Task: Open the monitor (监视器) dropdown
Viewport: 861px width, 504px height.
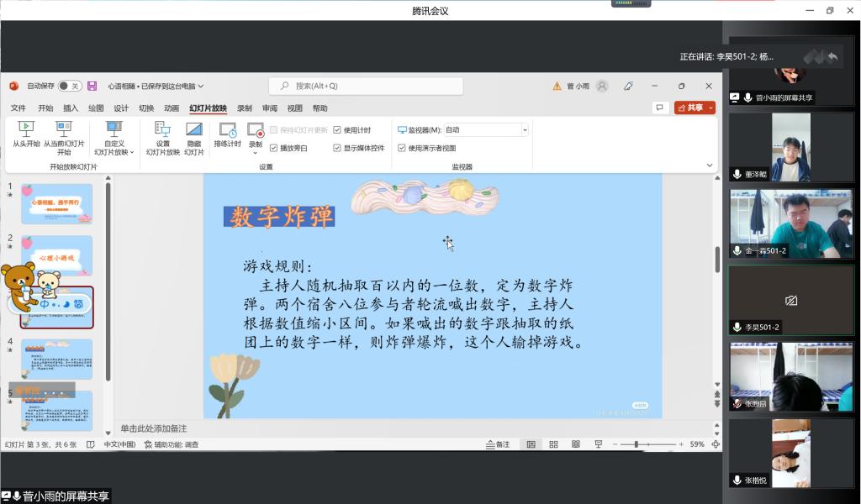Action: (524, 130)
